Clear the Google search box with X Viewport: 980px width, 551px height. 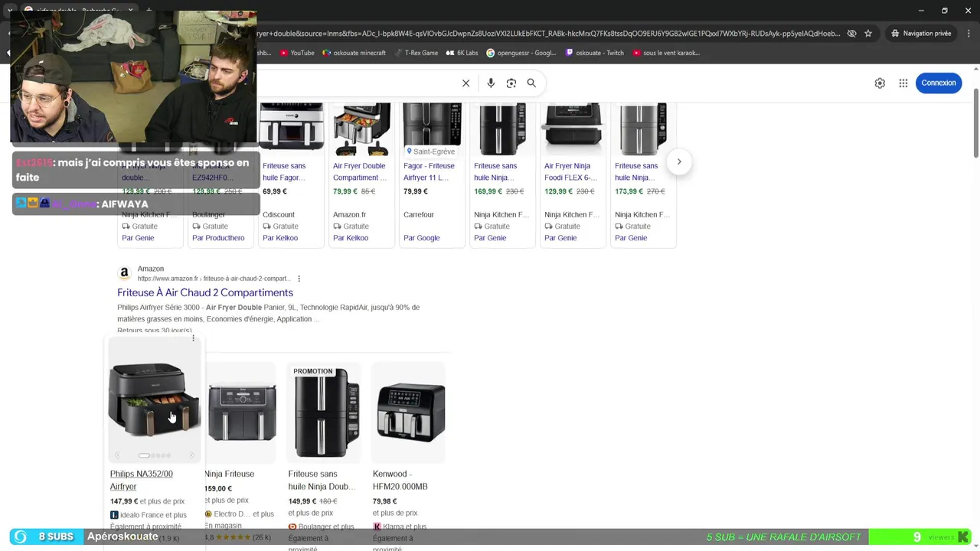click(x=465, y=83)
